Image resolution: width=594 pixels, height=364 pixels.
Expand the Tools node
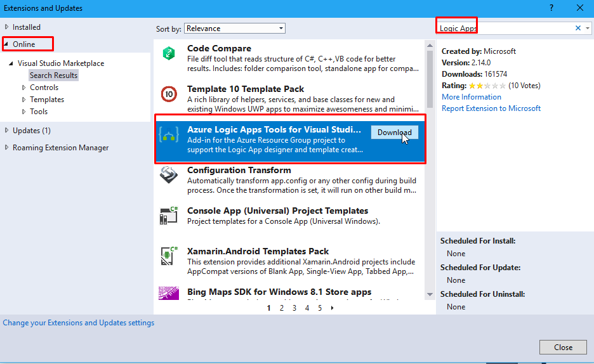[24, 112]
